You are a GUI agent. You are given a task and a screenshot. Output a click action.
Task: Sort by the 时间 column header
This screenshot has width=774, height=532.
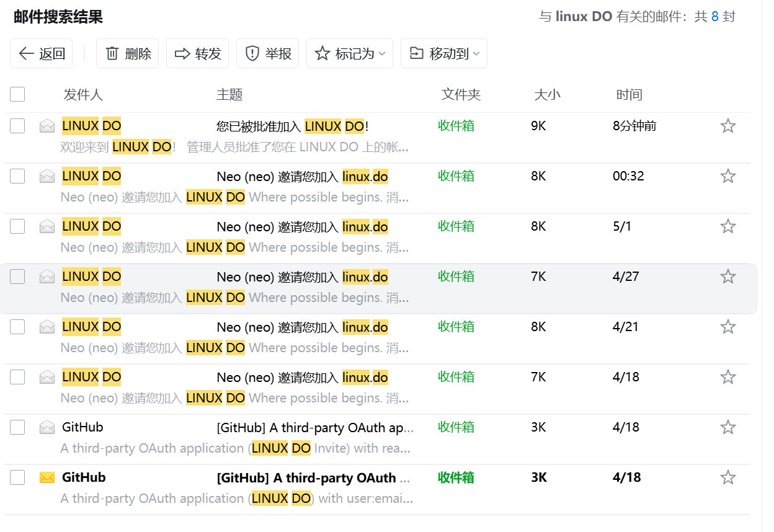click(629, 95)
